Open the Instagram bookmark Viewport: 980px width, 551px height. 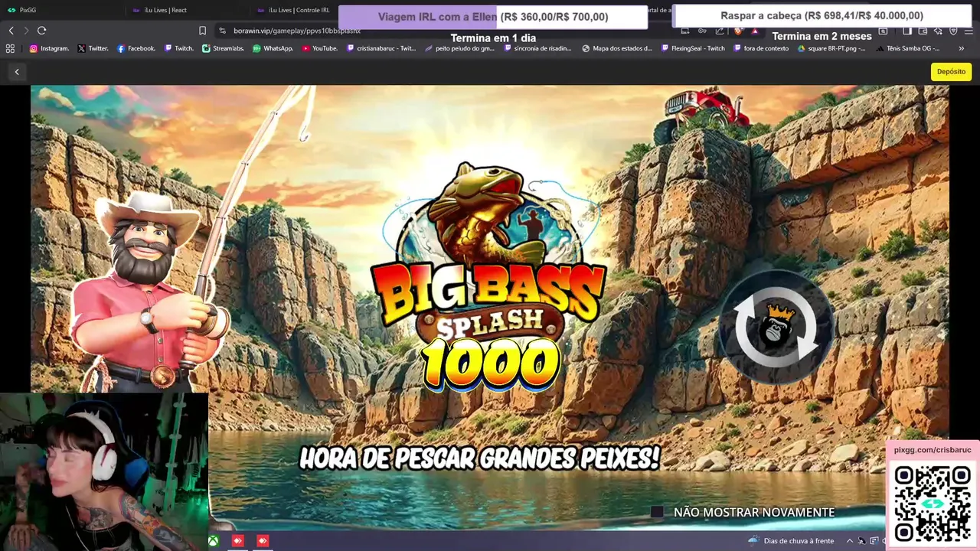49,48
